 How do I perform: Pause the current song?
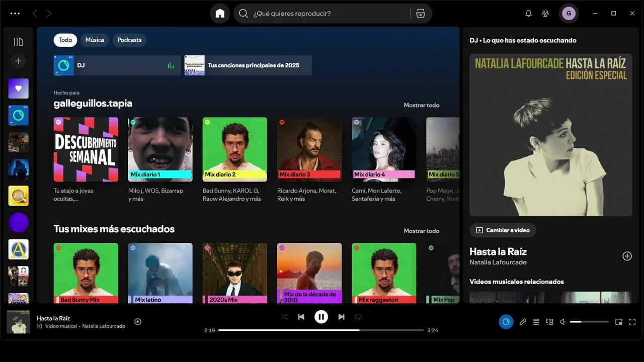click(321, 317)
